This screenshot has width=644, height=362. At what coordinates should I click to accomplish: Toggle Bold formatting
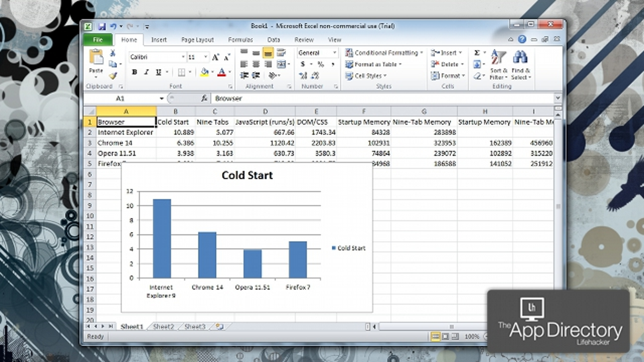click(x=134, y=72)
